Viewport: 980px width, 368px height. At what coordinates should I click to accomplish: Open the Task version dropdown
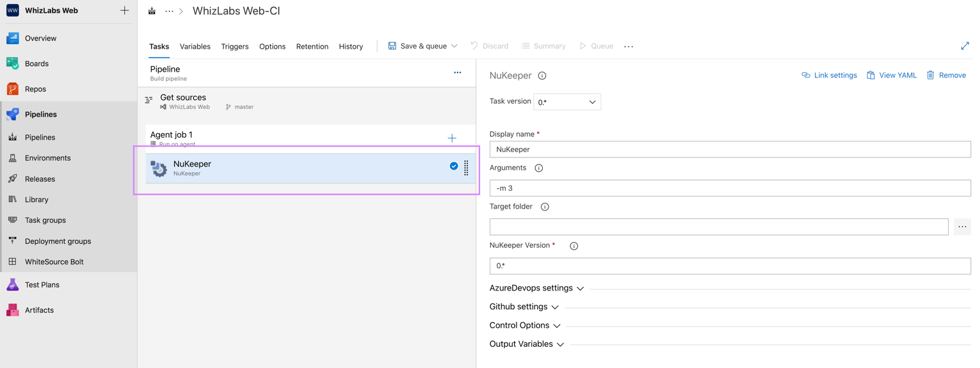tap(567, 102)
